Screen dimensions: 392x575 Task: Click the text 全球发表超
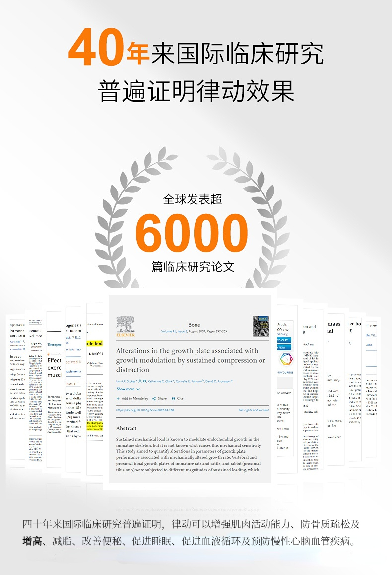coord(193,199)
